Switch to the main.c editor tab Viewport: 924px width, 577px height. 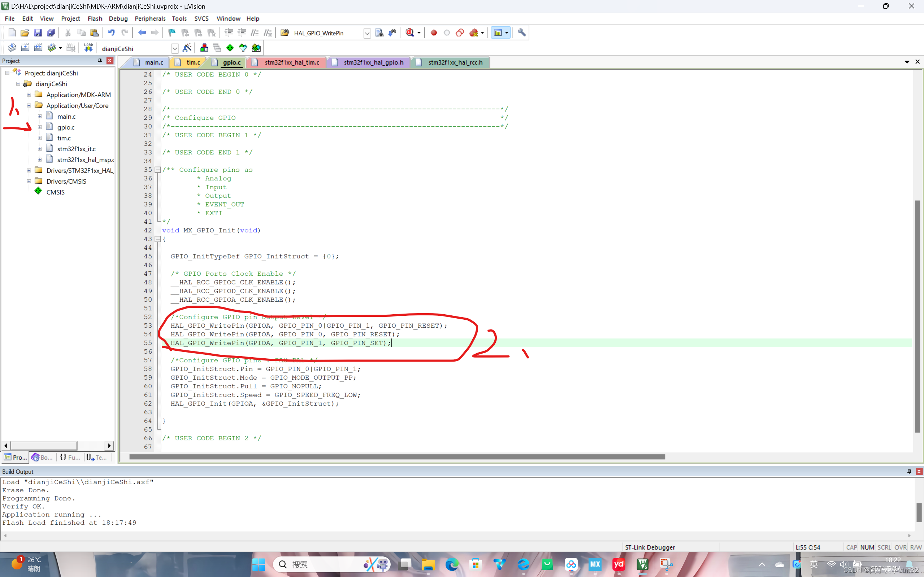(x=153, y=62)
